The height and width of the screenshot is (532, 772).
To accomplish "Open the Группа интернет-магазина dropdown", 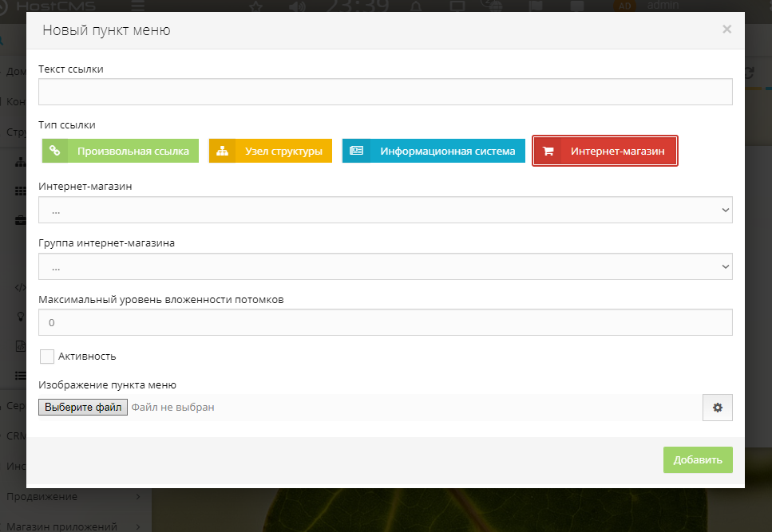I will coord(385,266).
